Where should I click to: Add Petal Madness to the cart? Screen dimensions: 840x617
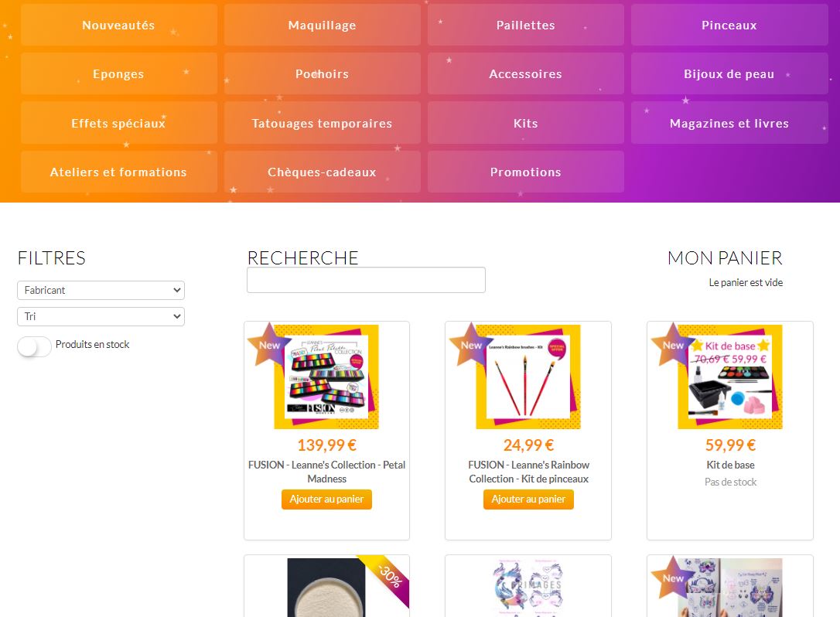(x=326, y=499)
